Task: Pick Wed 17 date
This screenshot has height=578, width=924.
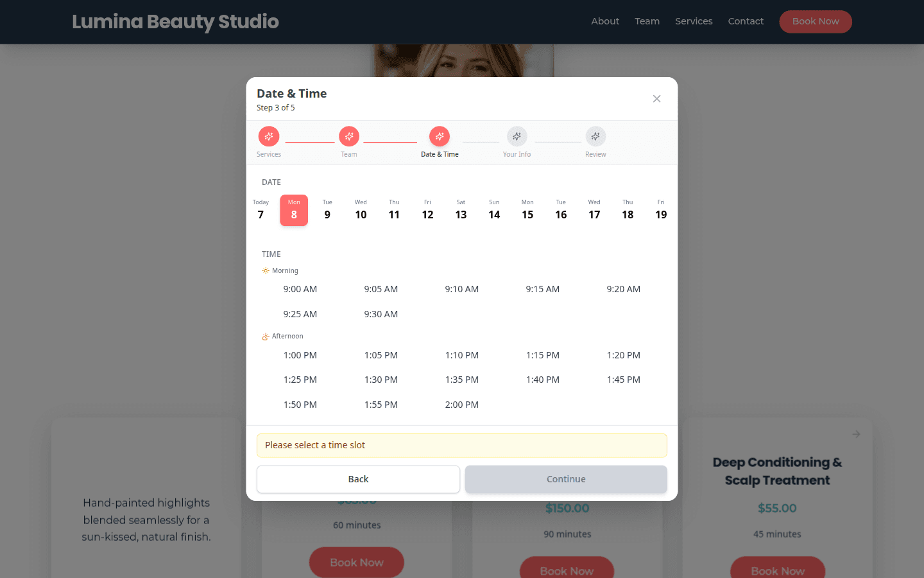Action: click(x=594, y=210)
